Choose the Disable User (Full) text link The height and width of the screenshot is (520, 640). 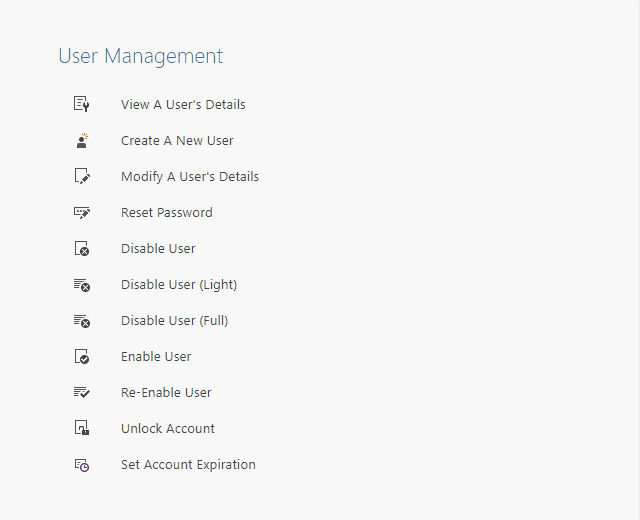point(174,320)
